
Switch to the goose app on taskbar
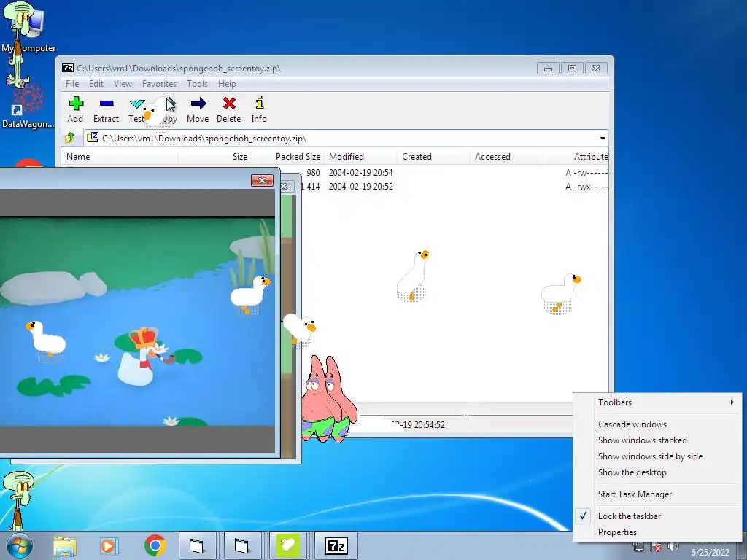click(x=288, y=545)
